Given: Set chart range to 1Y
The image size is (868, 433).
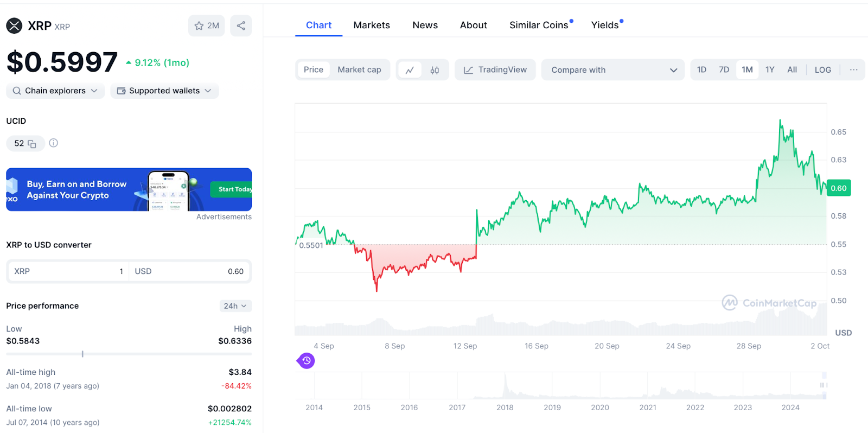Looking at the screenshot, I should click(770, 69).
